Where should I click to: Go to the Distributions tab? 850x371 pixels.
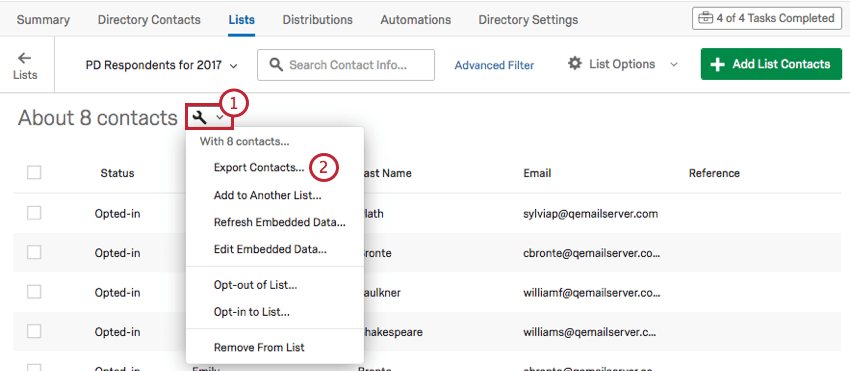[318, 20]
